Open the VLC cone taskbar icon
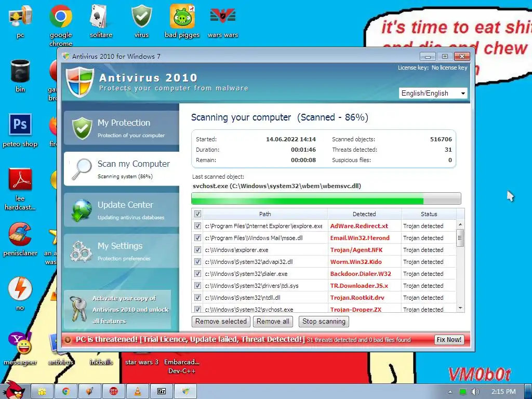 (137, 392)
